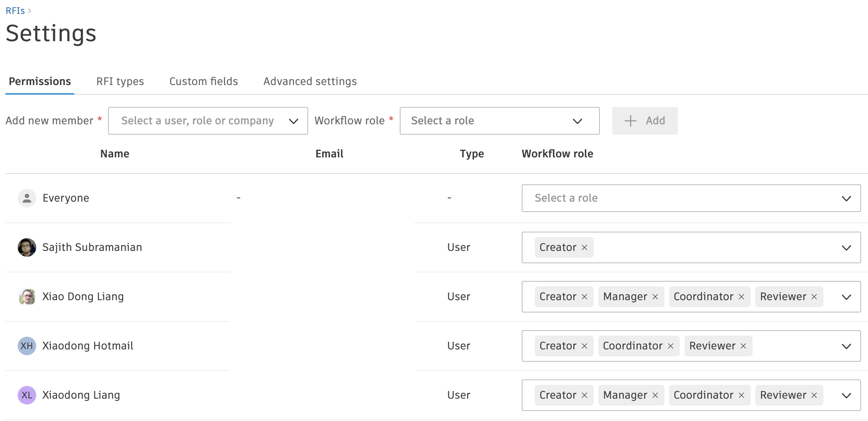Image resolution: width=868 pixels, height=421 pixels.
Task: Navigate back using the RFIs breadcrumb link
Action: [15, 10]
